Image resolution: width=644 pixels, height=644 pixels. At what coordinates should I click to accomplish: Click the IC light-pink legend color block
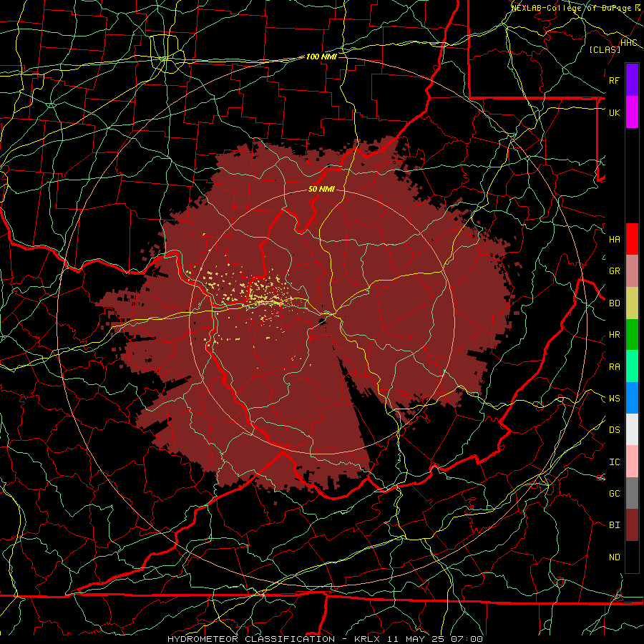point(632,462)
